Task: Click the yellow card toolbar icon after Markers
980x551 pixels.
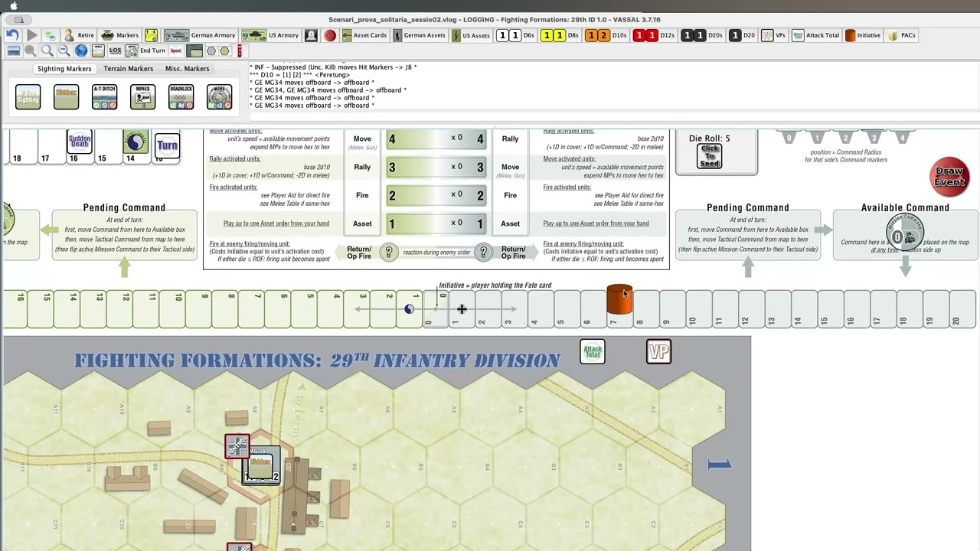Action: 151,35
